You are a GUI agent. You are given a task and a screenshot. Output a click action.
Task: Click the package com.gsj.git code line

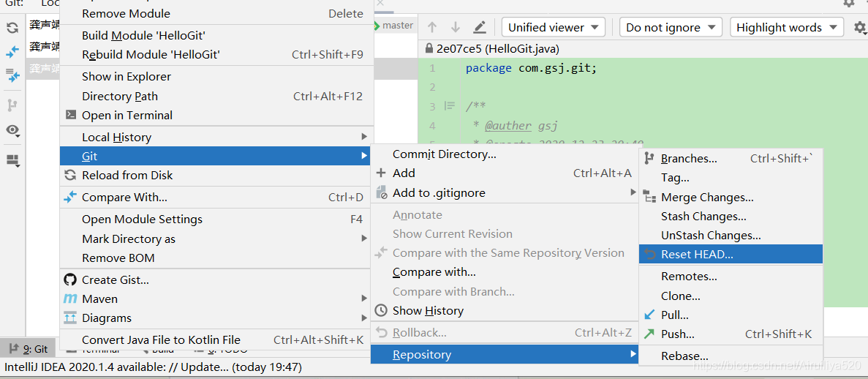(x=530, y=68)
